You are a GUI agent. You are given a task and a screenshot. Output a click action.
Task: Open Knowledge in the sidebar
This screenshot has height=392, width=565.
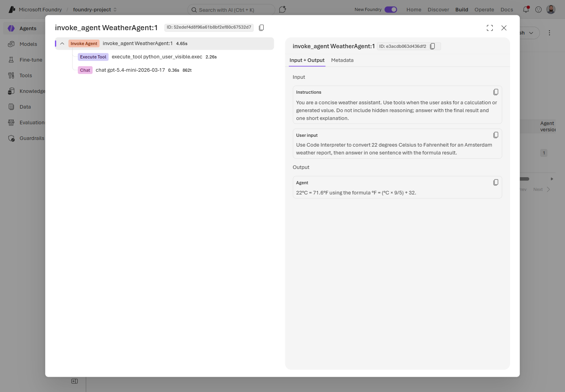[x=24, y=91]
